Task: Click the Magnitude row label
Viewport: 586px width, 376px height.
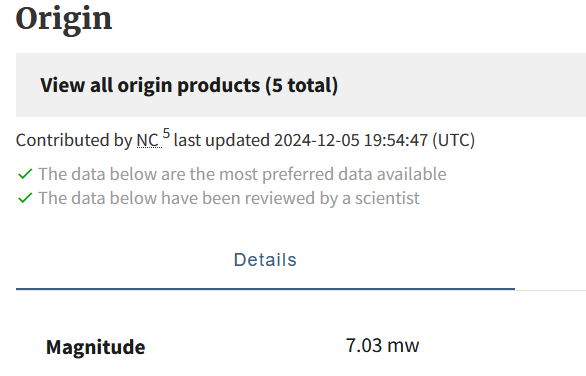Action: pyautogui.click(x=96, y=347)
